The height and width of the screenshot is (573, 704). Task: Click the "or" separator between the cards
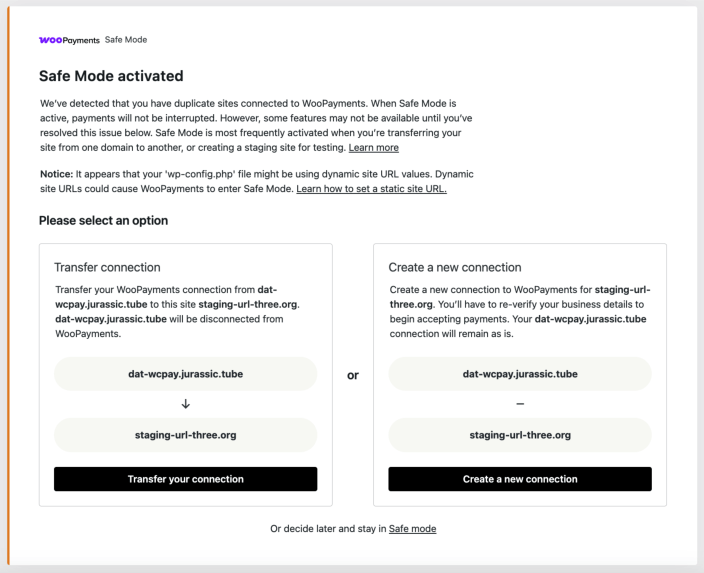(352, 375)
